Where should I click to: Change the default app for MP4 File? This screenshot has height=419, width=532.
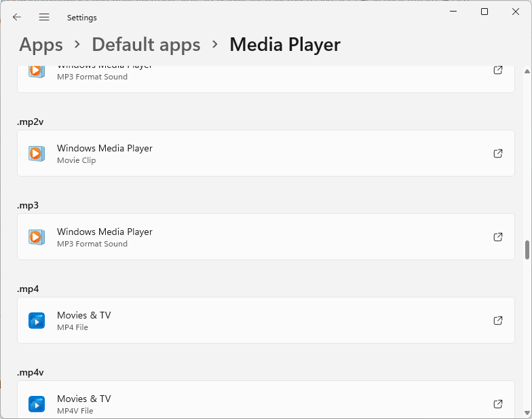pos(266,321)
